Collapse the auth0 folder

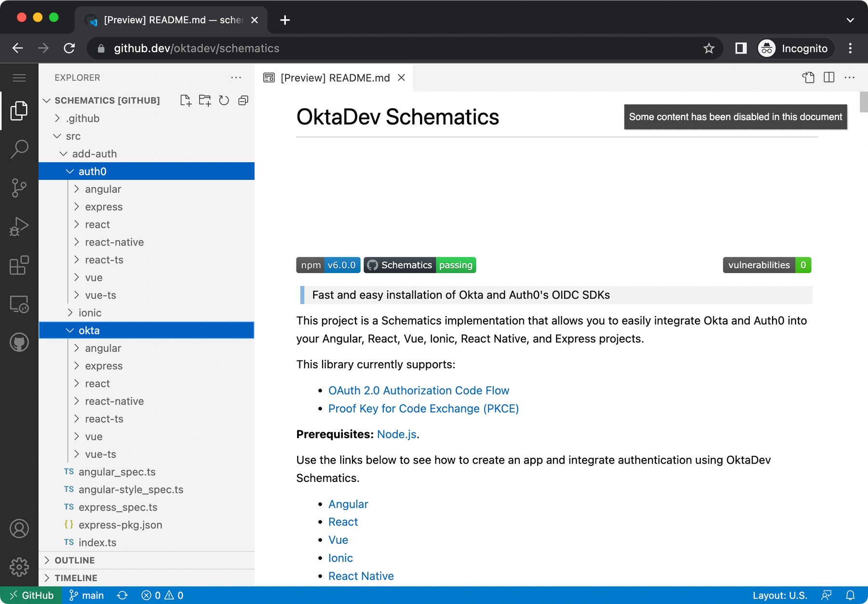tap(92, 171)
